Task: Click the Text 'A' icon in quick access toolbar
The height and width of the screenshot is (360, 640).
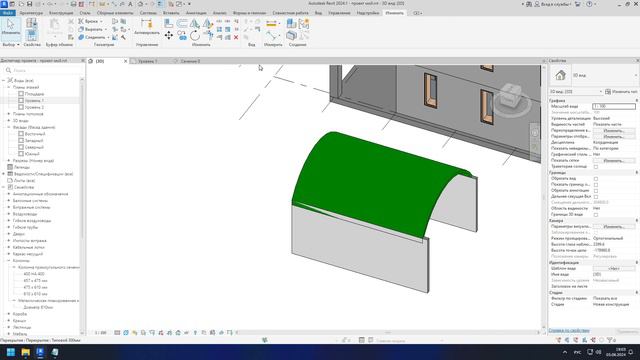Action: (130, 4)
